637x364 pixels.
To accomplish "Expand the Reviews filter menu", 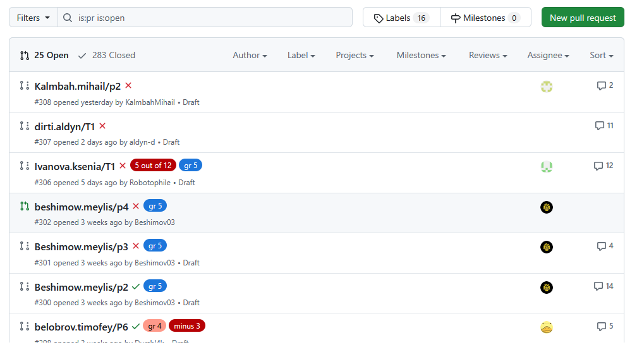I will 488,56.
